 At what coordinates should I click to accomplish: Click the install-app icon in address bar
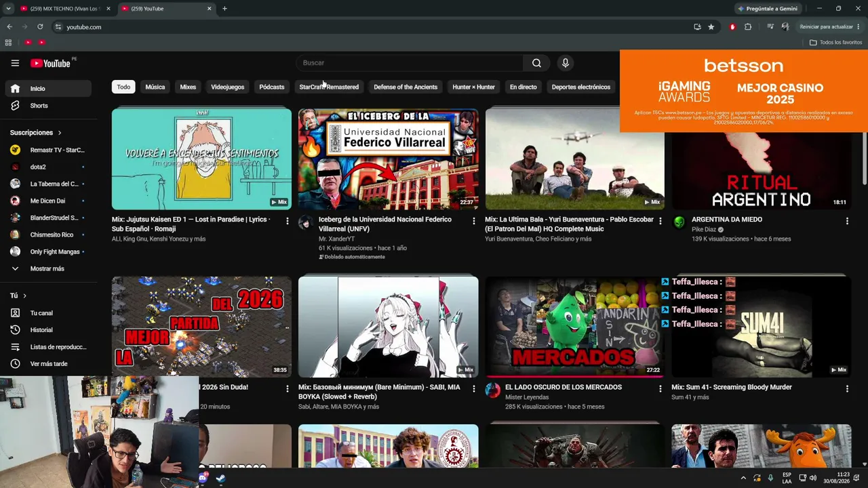coord(697,27)
